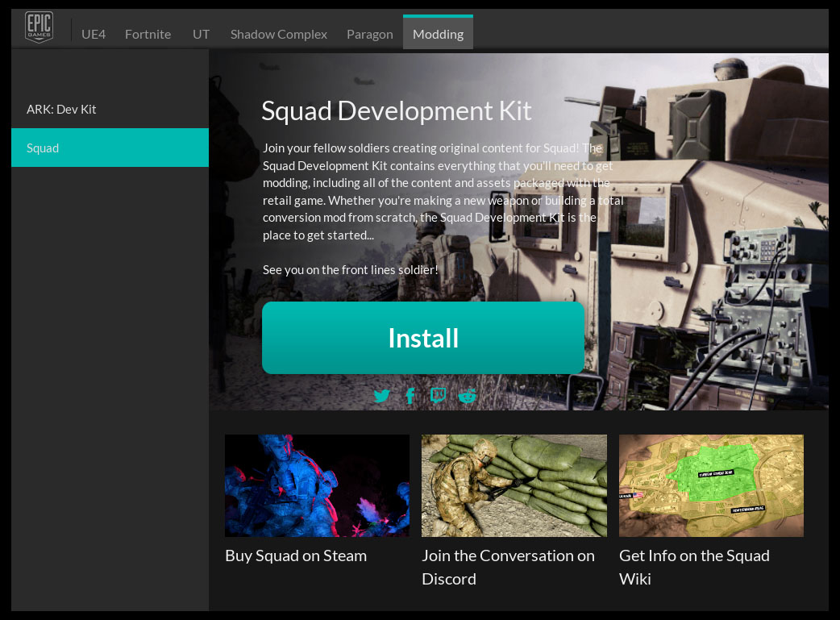Install the Squad Development Kit

tap(423, 338)
